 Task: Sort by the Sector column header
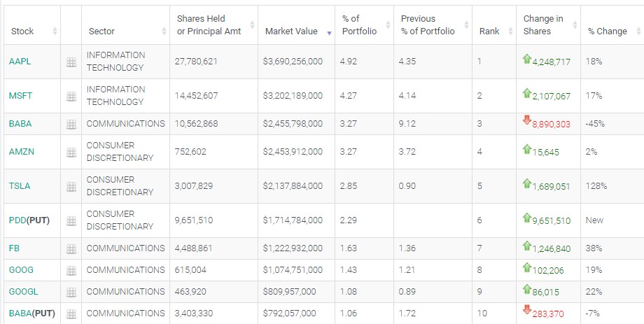(x=101, y=31)
